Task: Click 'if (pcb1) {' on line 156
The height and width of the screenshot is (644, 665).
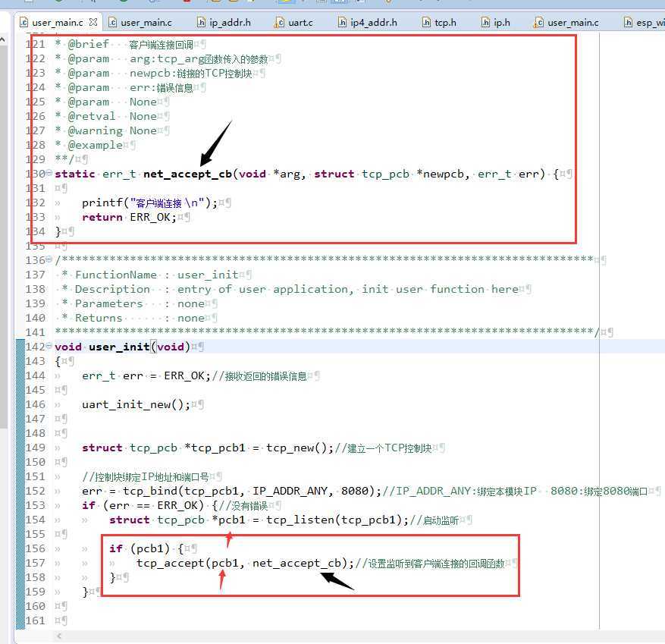Action: [146, 549]
